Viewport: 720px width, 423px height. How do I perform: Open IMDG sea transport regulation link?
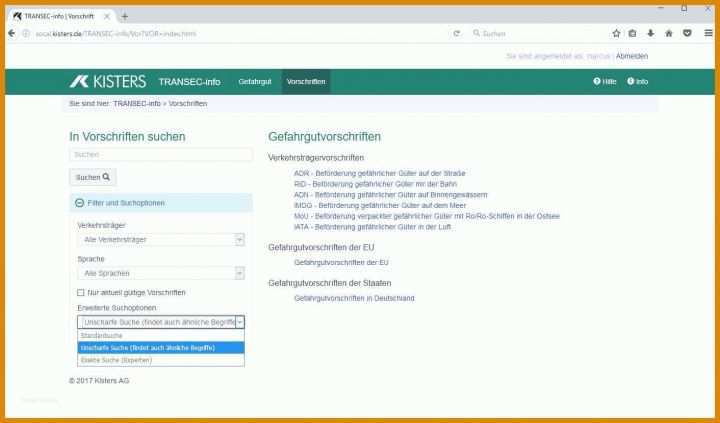pos(380,206)
